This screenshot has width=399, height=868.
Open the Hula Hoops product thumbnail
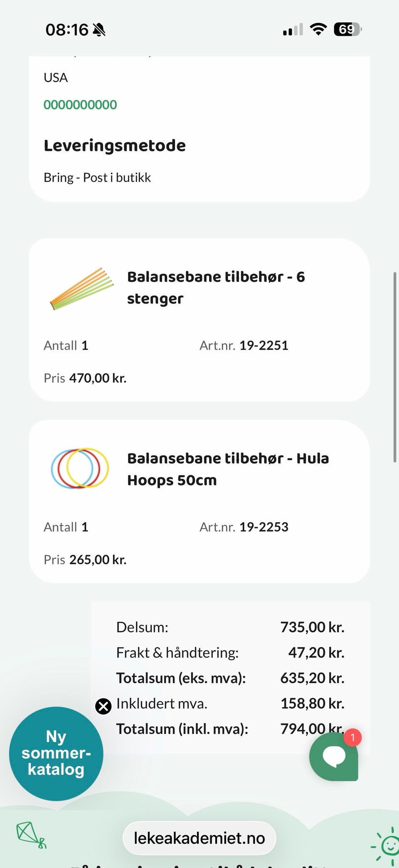point(80,468)
